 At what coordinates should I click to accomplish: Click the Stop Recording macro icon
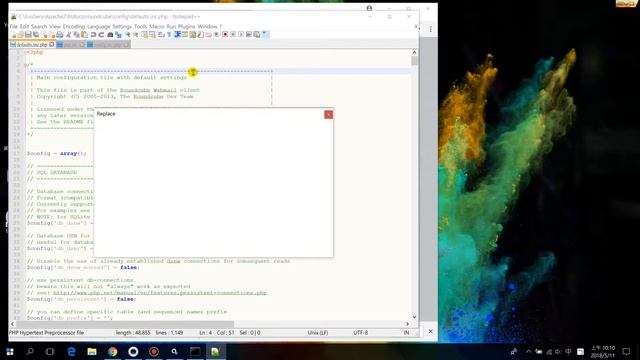pos(233,35)
